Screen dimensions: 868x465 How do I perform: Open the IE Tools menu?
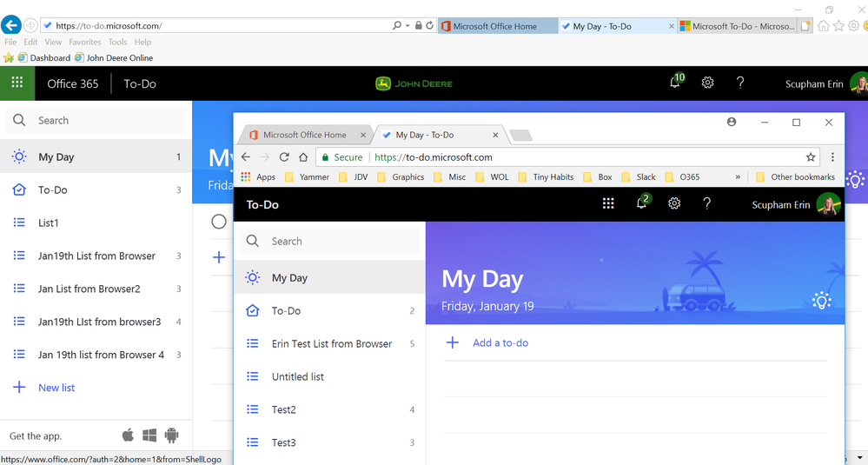[x=117, y=42]
